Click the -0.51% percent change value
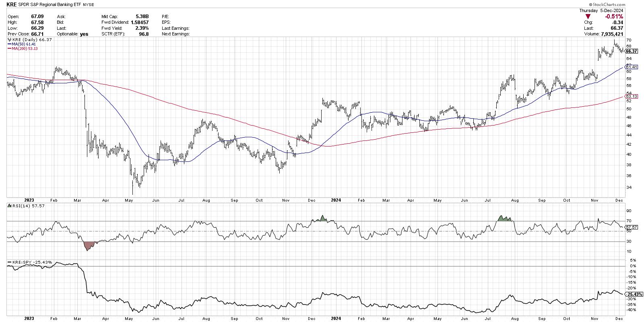The height and width of the screenshot is (322, 644). (x=615, y=17)
